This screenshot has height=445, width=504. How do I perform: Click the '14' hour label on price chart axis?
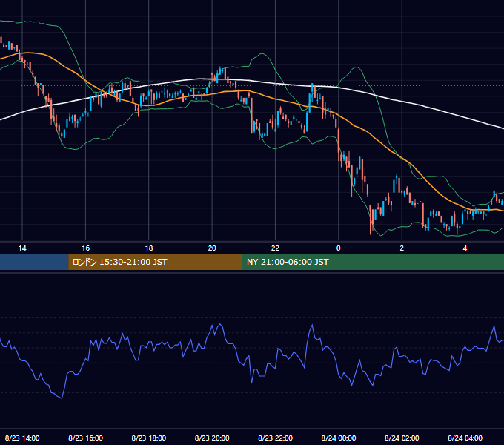click(x=22, y=248)
